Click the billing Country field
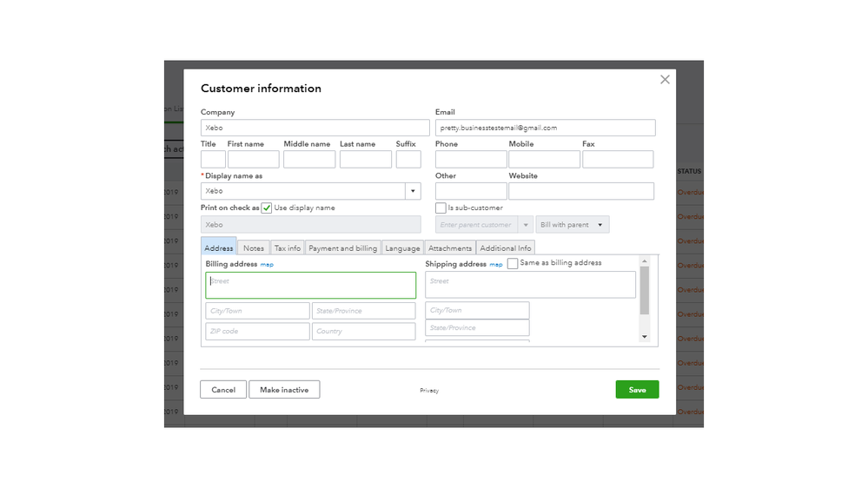Screen dimensions: 868x488 point(364,332)
